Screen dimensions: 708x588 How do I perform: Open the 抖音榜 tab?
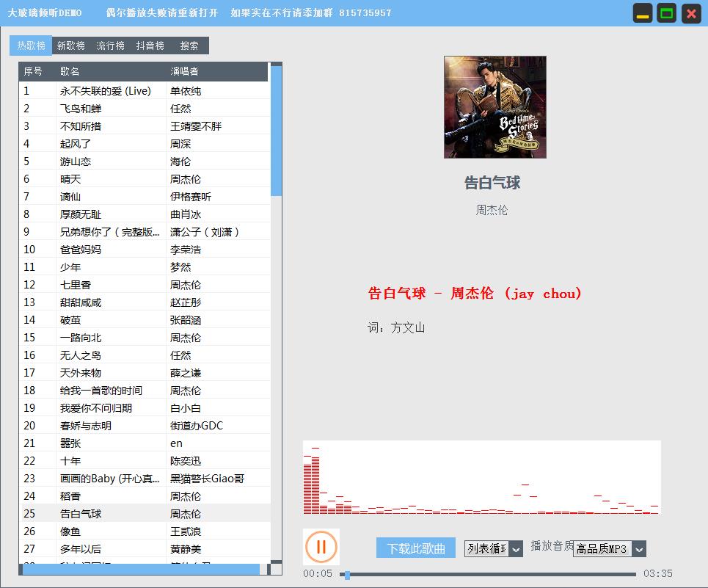click(x=150, y=46)
